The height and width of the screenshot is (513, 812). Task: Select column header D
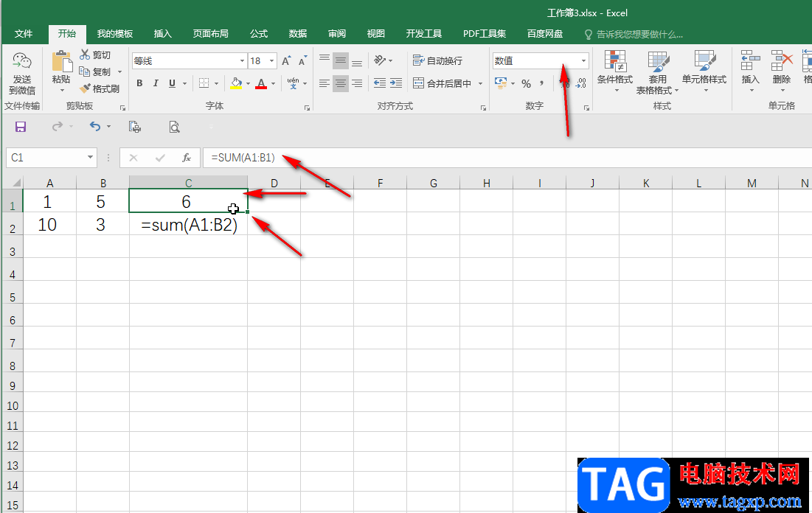274,183
